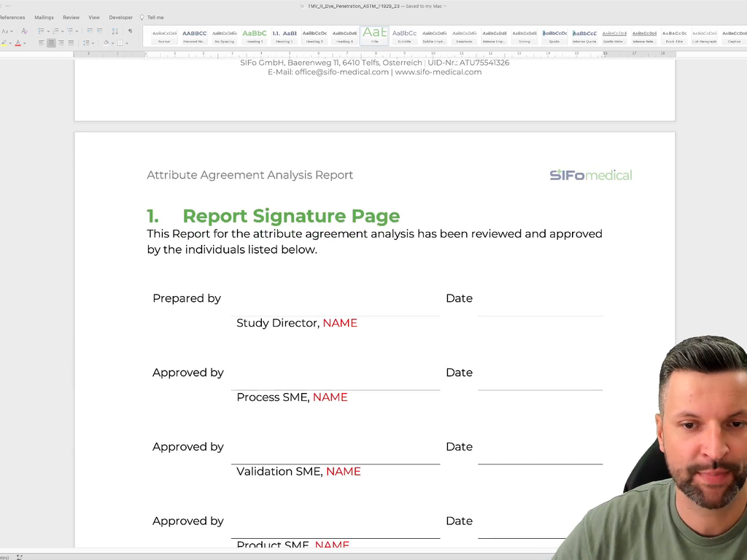This screenshot has height=560, width=747.
Task: Open font color dropdown arrow
Action: pyautogui.click(x=25, y=43)
